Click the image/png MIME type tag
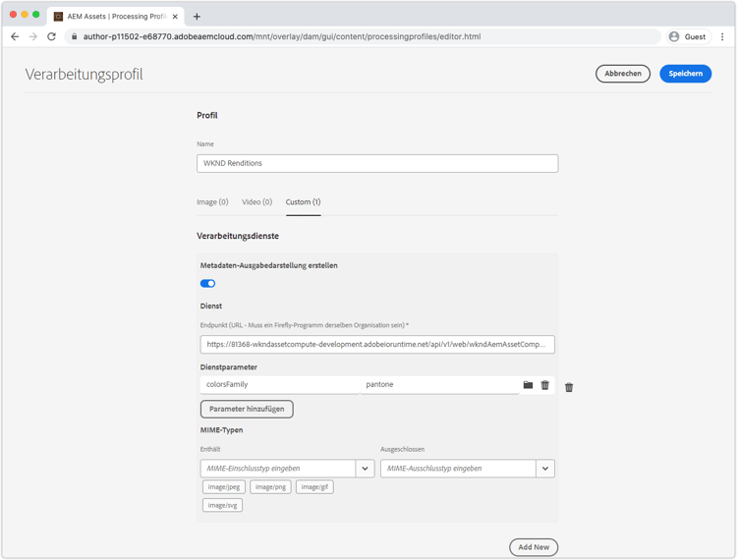 coord(270,486)
